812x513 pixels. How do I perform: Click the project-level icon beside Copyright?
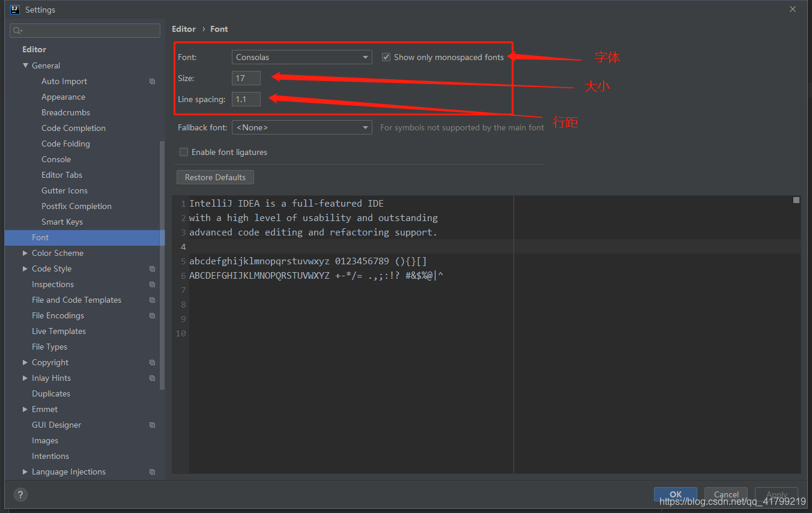pos(152,362)
